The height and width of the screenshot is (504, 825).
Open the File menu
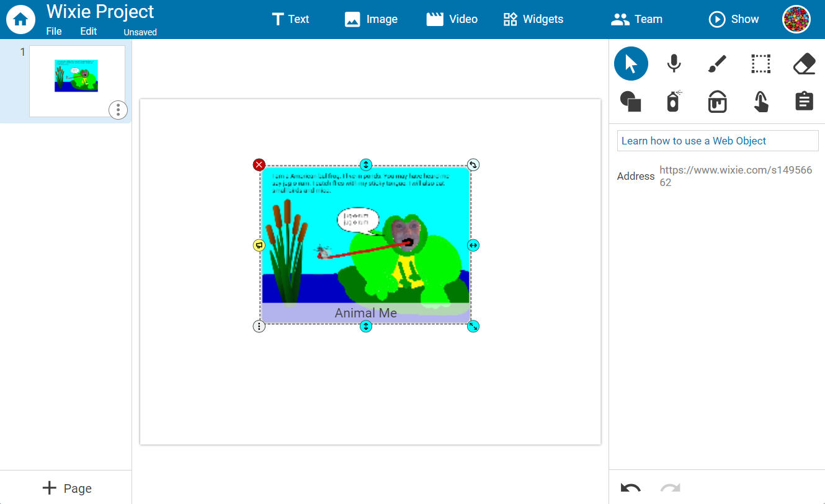click(x=53, y=31)
